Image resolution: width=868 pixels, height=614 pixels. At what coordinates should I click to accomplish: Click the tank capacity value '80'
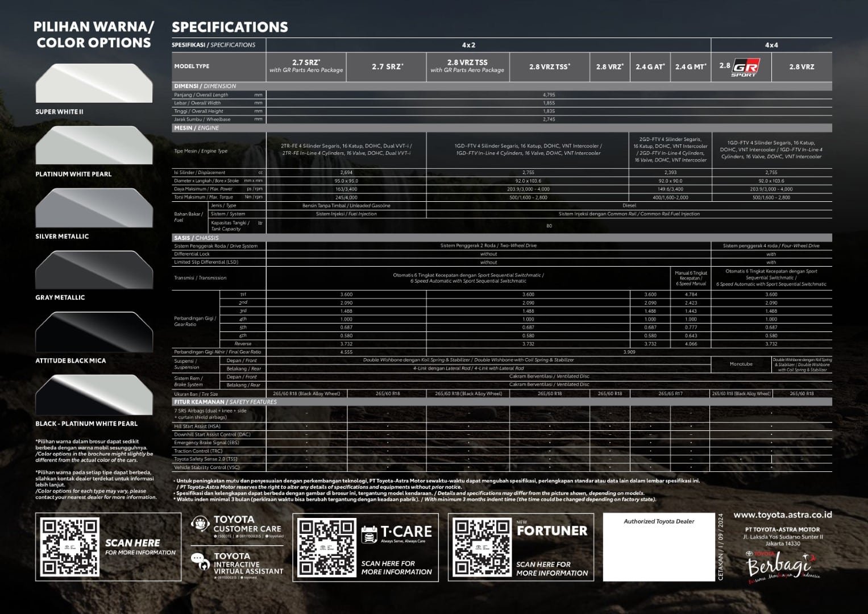tap(549, 226)
